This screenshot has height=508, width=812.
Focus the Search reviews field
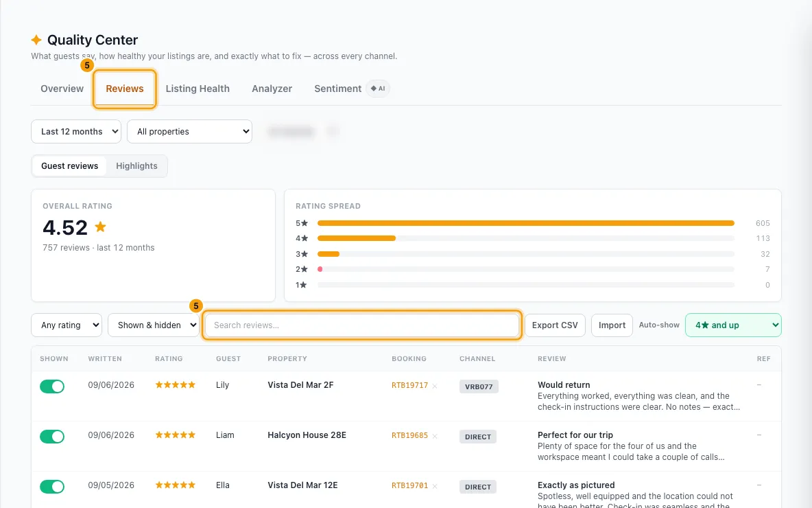click(x=362, y=325)
